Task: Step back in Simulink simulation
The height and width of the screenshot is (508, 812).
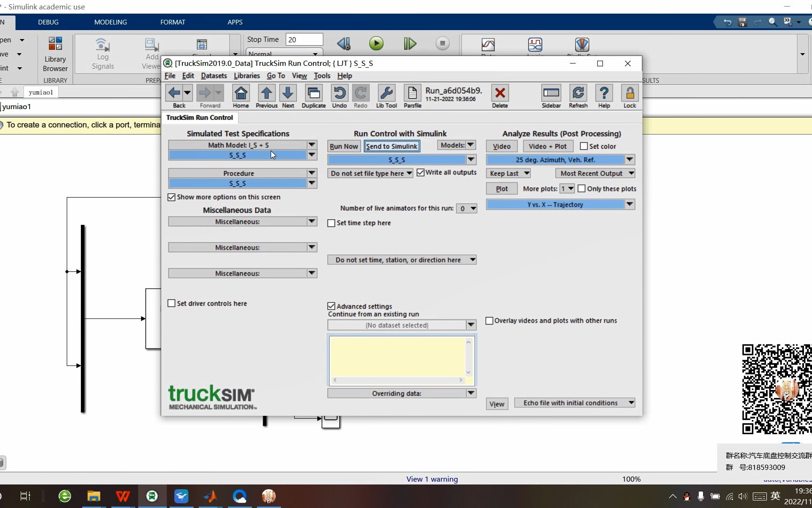Action: pyautogui.click(x=344, y=44)
